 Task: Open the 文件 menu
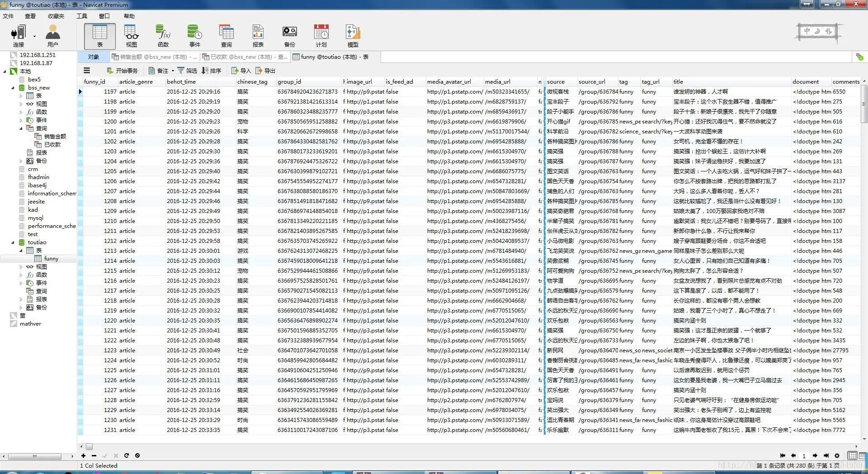[x=8, y=16]
